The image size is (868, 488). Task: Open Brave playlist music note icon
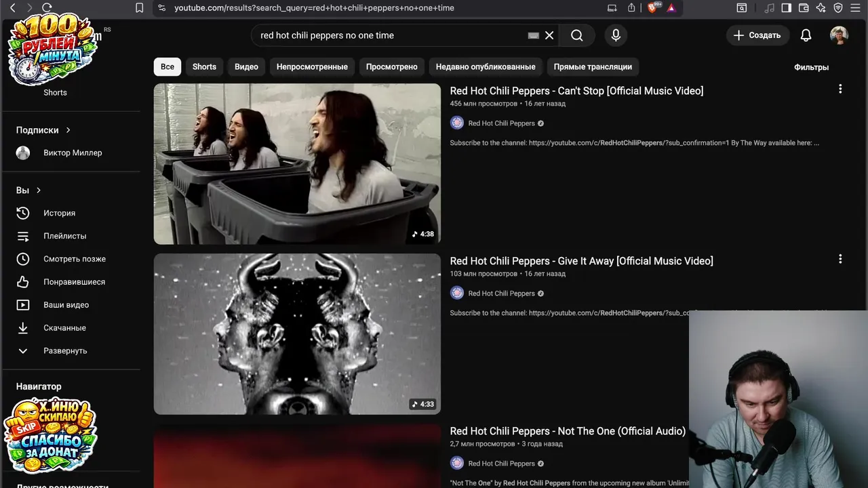[770, 7]
